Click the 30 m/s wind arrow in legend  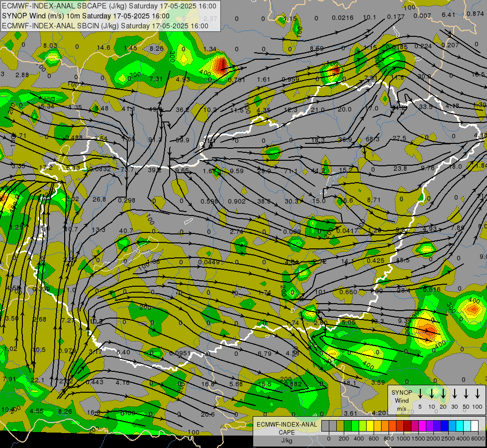[454, 393]
